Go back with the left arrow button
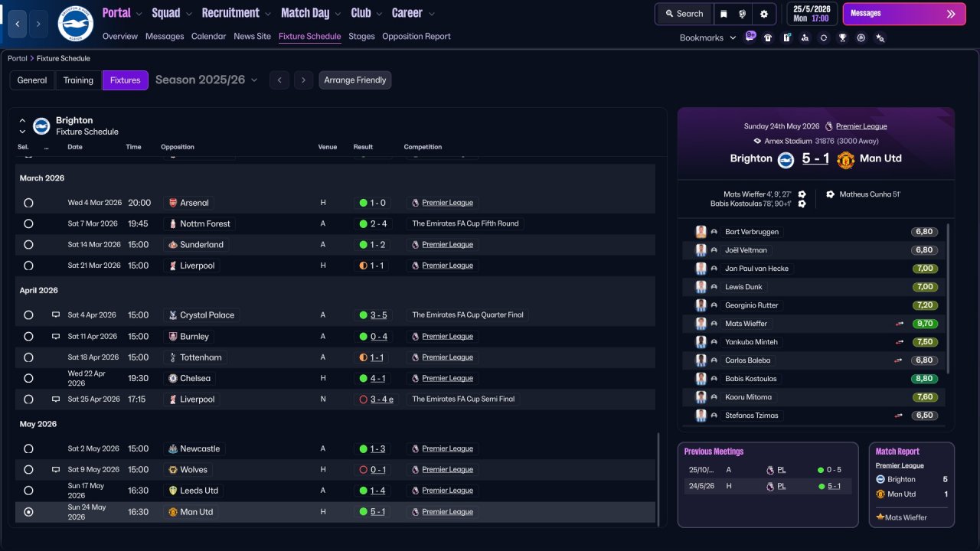The image size is (980, 551). pos(18,24)
